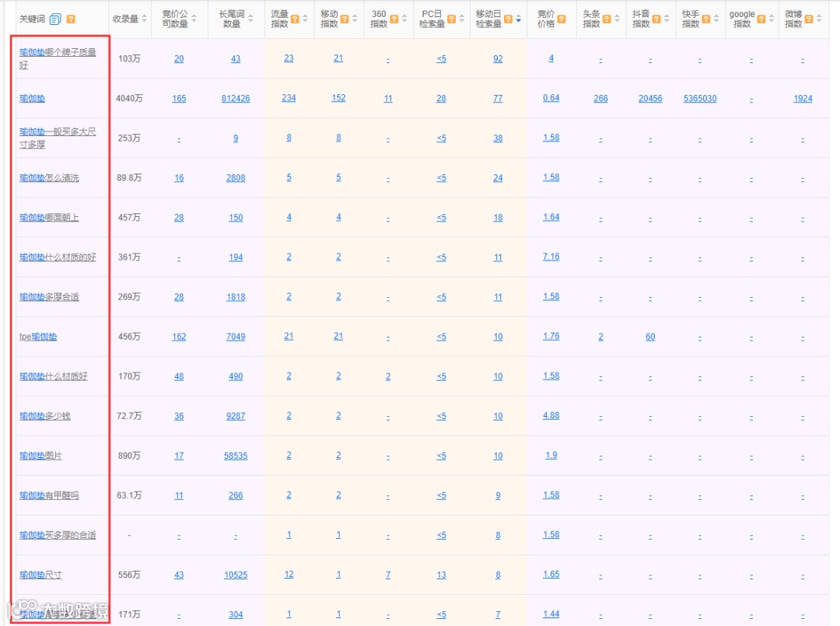The width and height of the screenshot is (840, 626).
Task: Open keyword link 瑜伽垫买多厚的合适
Action: point(58,535)
